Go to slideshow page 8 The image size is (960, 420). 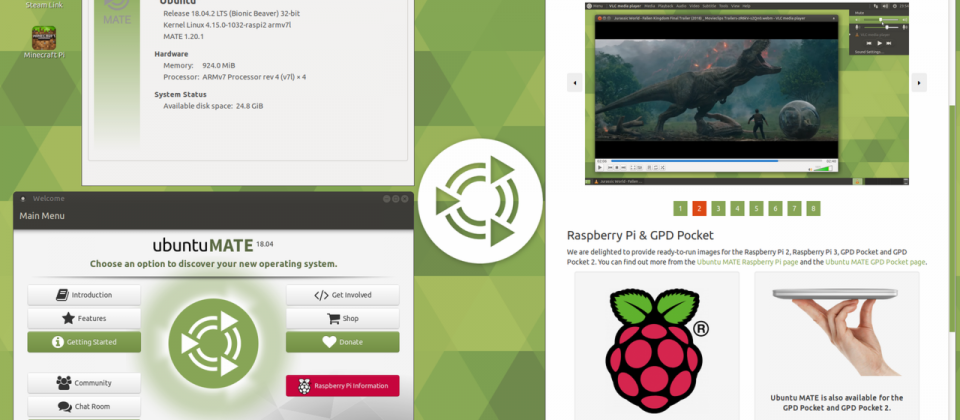tap(813, 208)
